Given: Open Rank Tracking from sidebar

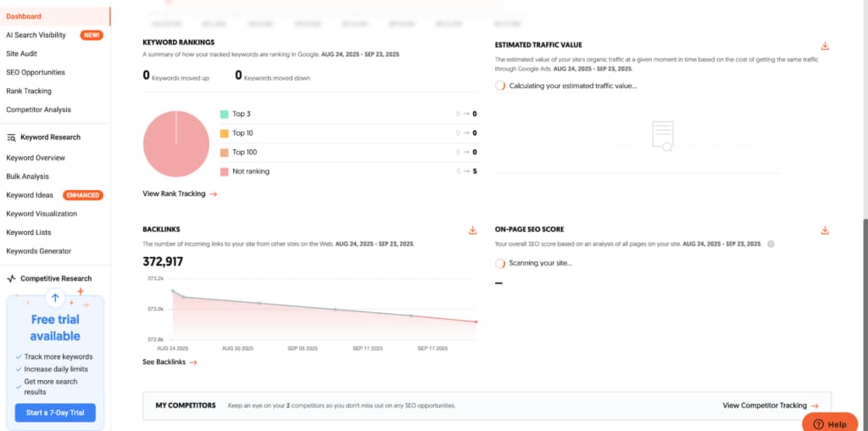Looking at the screenshot, I should tap(29, 91).
